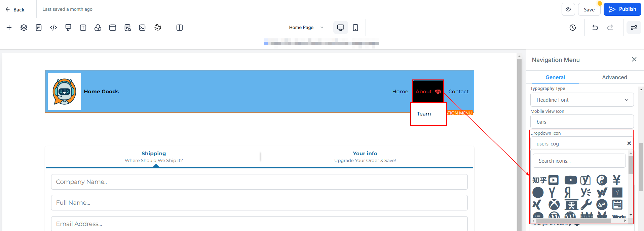Open the custom code tracking icon

click(53, 28)
